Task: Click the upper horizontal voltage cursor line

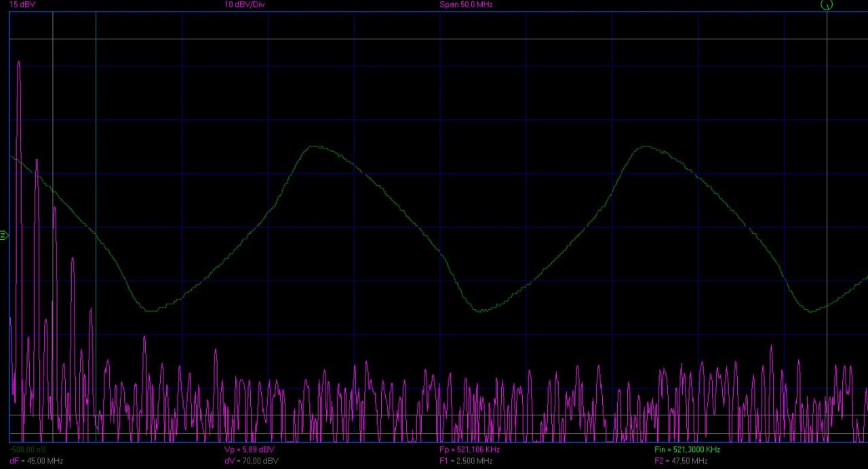Action: coord(434,39)
